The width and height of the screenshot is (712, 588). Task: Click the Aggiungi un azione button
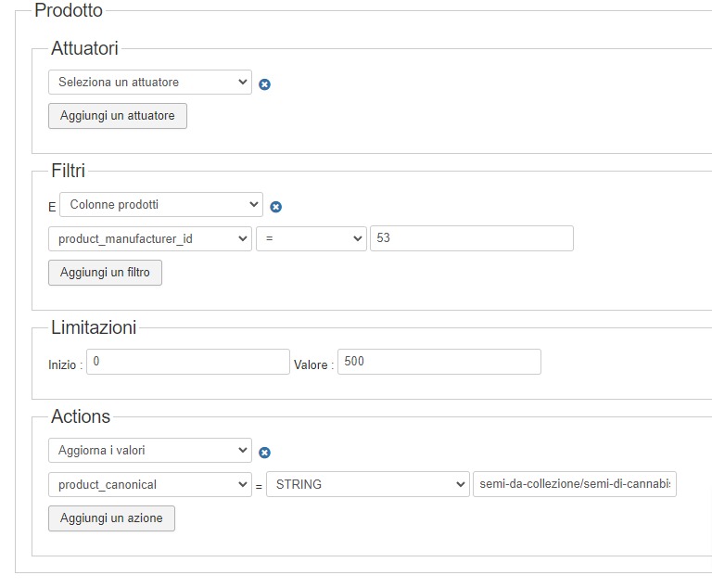coord(111,518)
